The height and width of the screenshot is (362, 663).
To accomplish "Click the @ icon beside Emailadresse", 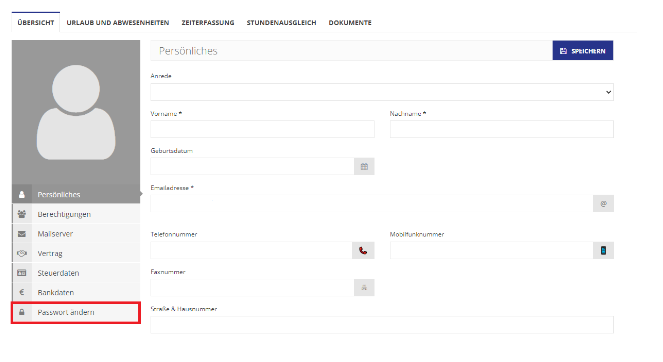I will coord(603,204).
